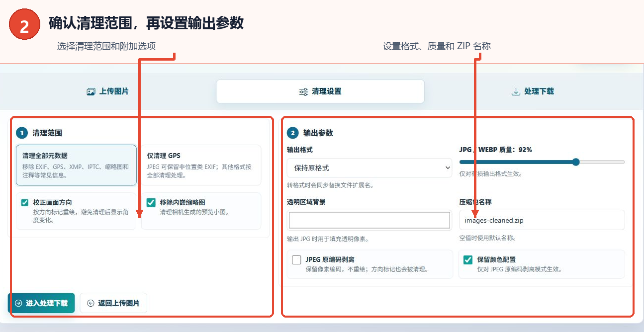Click the arrow icon inside 进入处理下载 button

(18, 303)
